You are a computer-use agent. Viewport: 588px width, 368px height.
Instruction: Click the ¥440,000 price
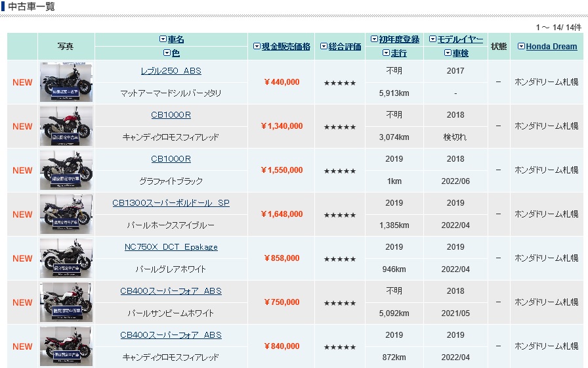pos(282,82)
